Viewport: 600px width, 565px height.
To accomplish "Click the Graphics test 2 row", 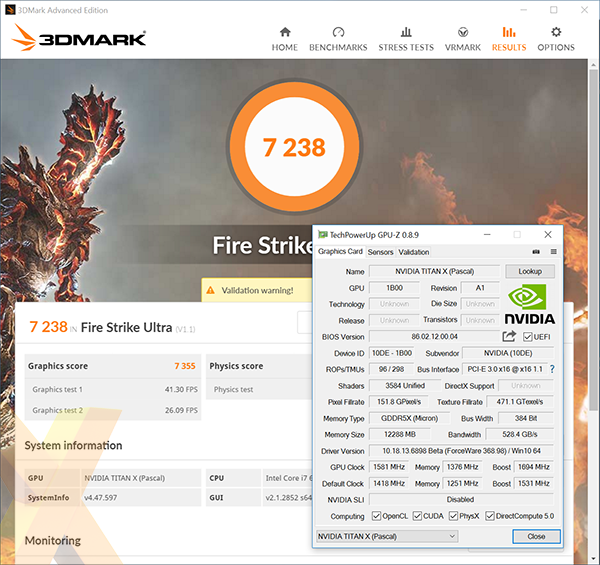I will click(x=113, y=410).
